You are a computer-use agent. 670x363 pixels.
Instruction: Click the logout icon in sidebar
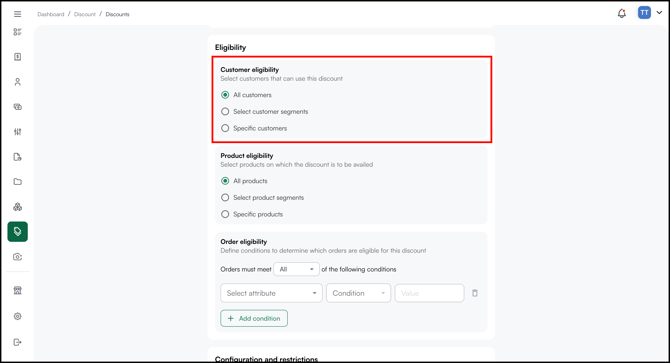pyautogui.click(x=18, y=342)
